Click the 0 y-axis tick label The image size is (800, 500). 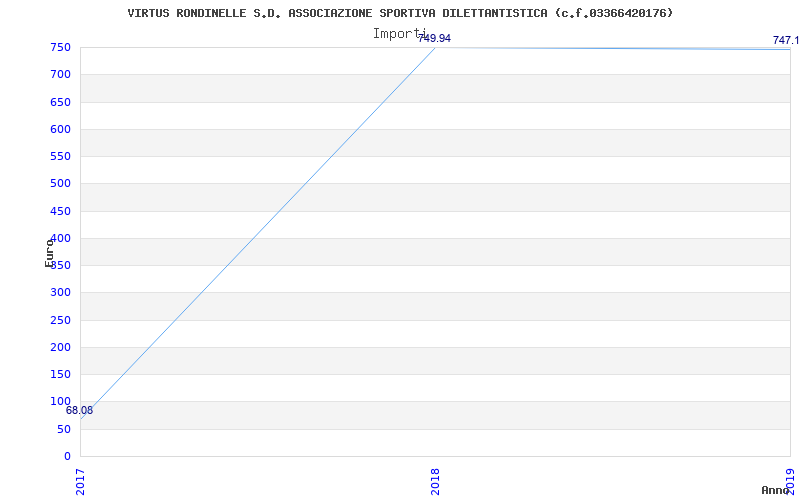(67, 456)
